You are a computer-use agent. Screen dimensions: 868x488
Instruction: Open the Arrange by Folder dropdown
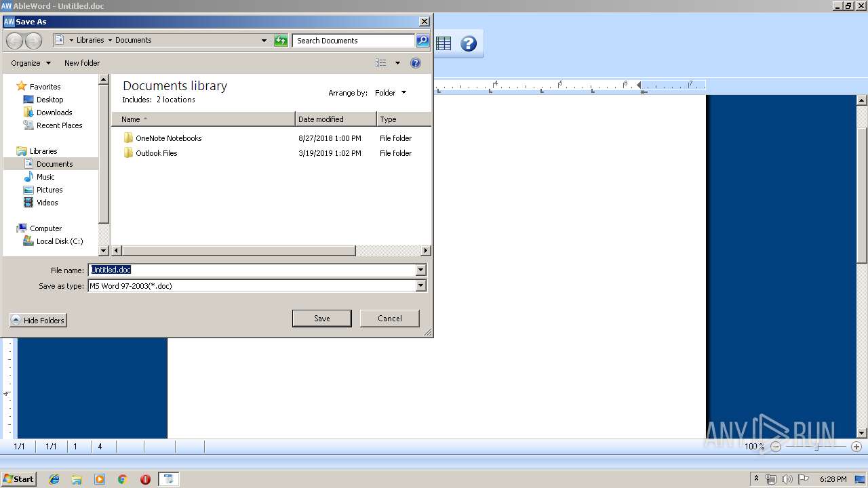click(x=391, y=93)
